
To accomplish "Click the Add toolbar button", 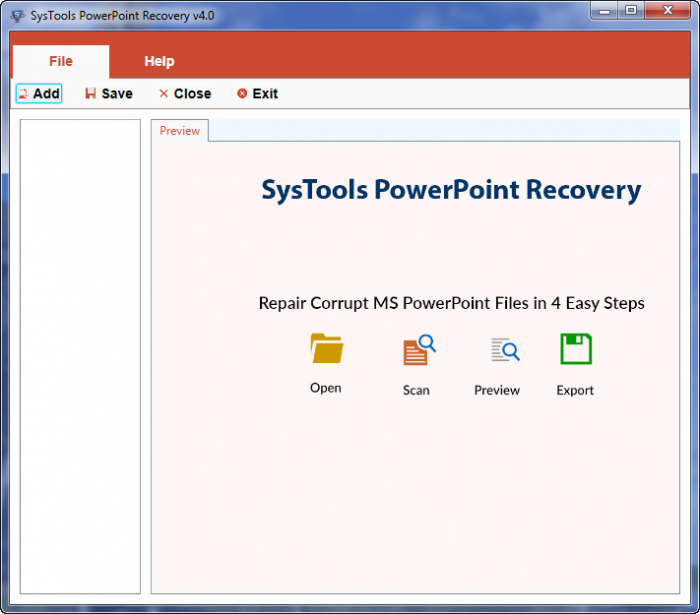I will coord(39,94).
